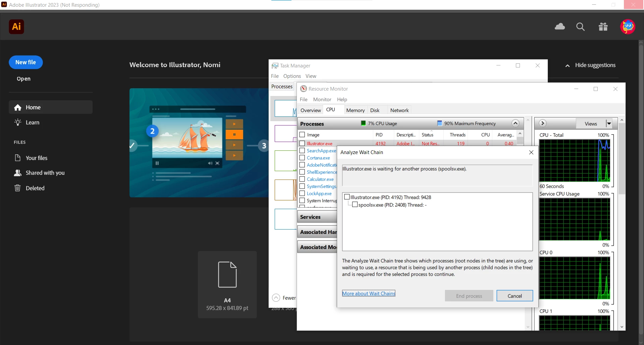Screen dimensions: 644x345
Task: Switch to the Memory tab
Action: (356, 110)
